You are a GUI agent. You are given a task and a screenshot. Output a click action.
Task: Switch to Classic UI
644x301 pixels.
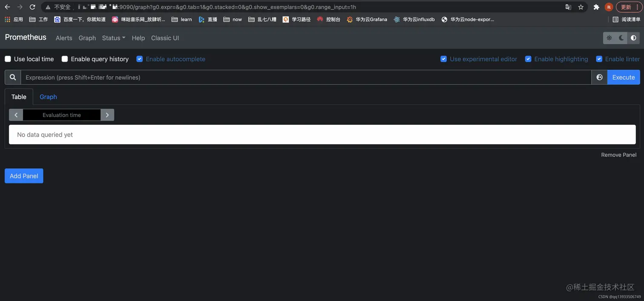tap(165, 38)
